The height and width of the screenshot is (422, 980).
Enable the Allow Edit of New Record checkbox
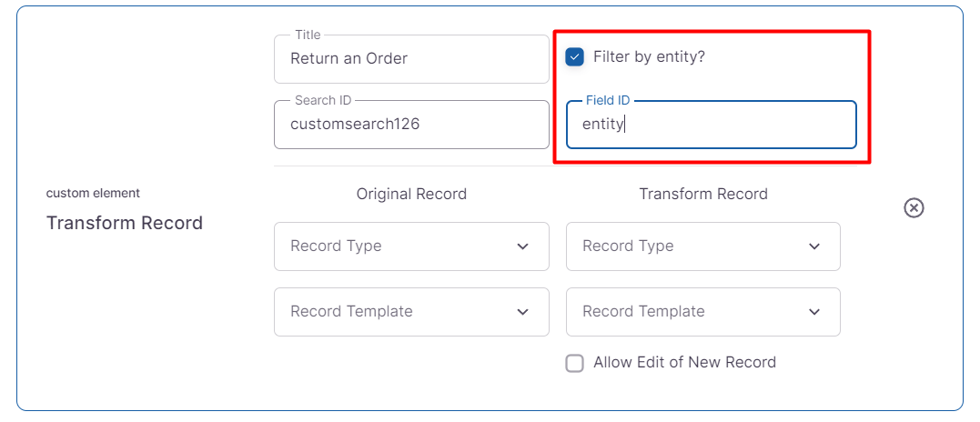(x=575, y=363)
